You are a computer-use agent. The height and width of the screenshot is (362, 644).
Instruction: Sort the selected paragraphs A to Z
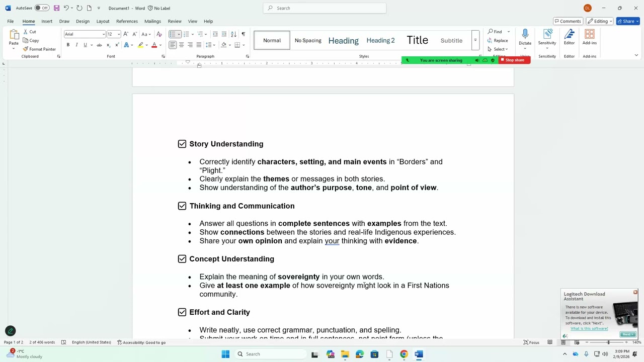[233, 34]
